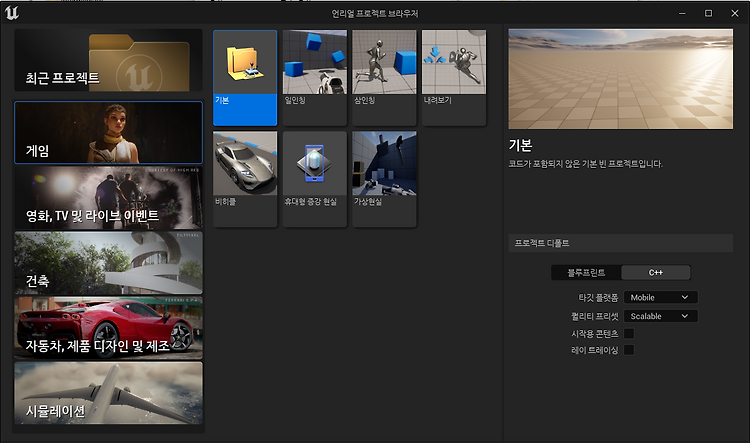
Task: Open the 시뮬레이션 (Simulation) category
Action: point(109,393)
